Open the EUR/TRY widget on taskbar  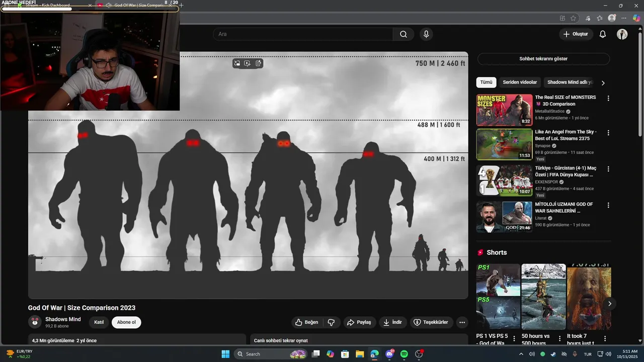(20, 354)
